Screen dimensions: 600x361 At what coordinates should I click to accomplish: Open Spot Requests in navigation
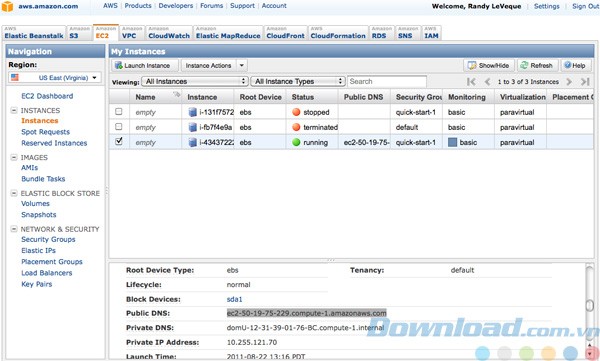[x=46, y=132]
